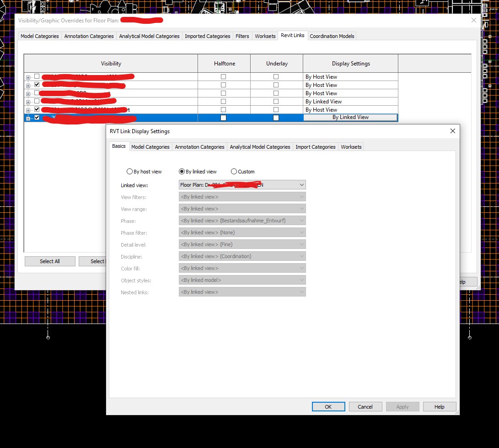Click the Select All button
Screen dimensions: 499x448
pyautogui.click(x=50, y=261)
